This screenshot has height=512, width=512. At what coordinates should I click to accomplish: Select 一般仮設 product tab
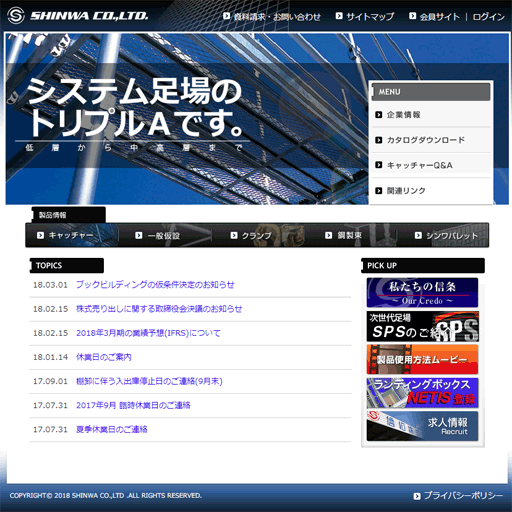[x=165, y=235]
